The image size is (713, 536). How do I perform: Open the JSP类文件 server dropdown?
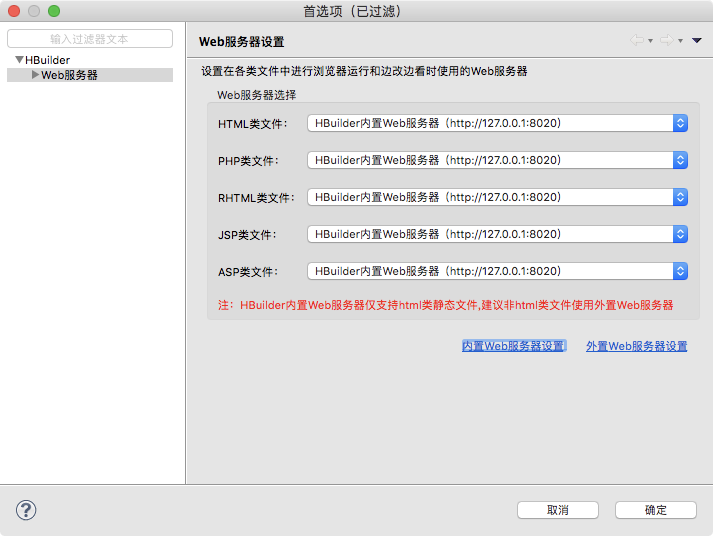coord(497,234)
